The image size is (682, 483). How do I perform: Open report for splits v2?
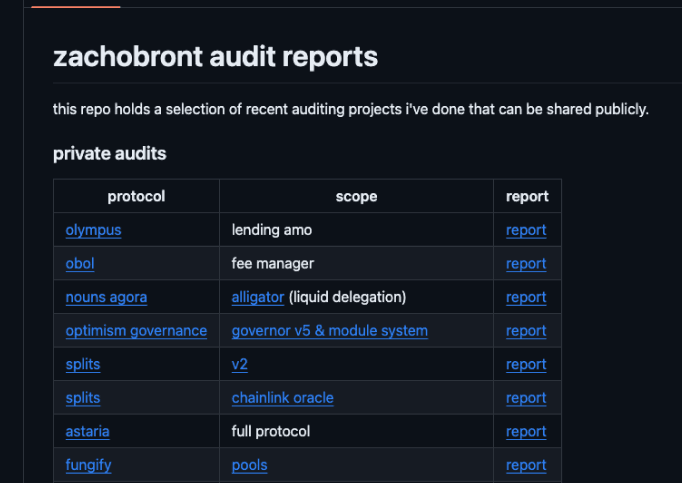tap(526, 364)
